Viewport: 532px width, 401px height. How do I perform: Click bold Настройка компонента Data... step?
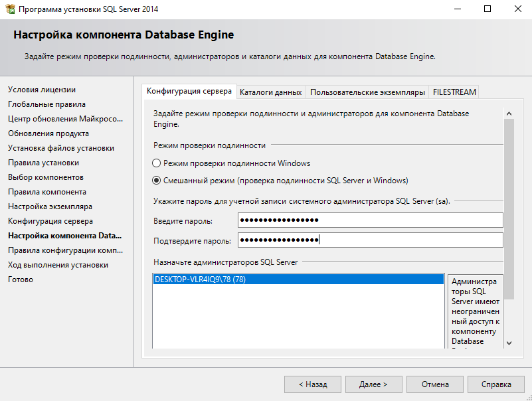tap(65, 236)
